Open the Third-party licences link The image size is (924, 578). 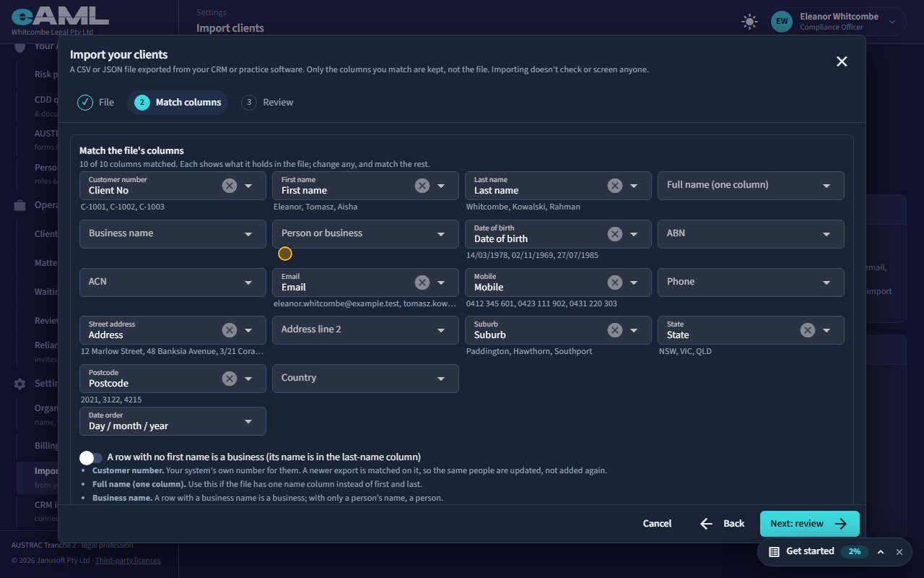click(128, 561)
